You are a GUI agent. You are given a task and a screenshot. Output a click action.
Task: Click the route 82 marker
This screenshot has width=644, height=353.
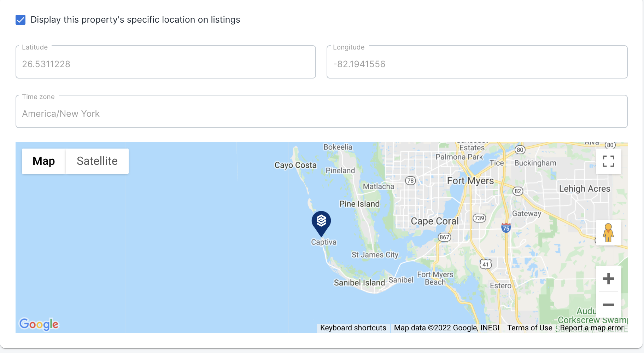[518, 191]
